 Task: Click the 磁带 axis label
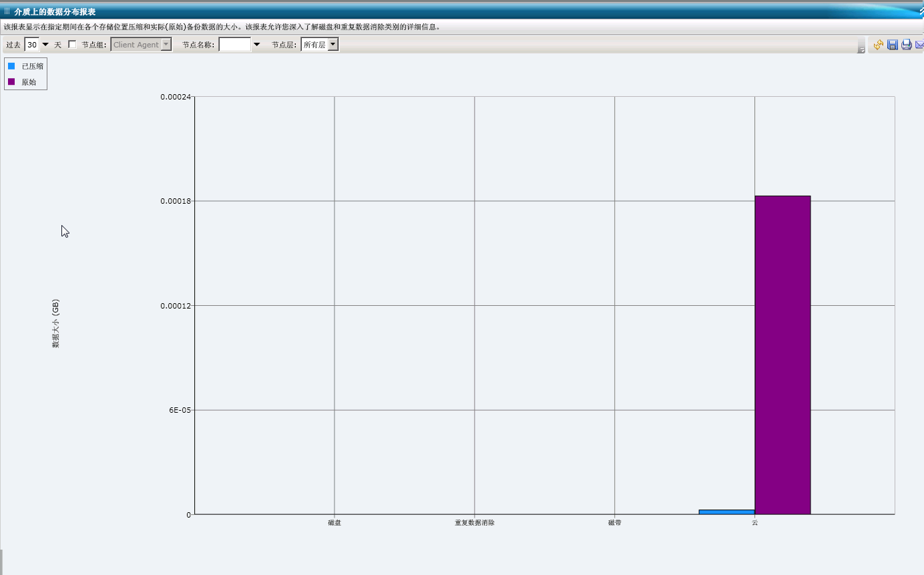(615, 523)
